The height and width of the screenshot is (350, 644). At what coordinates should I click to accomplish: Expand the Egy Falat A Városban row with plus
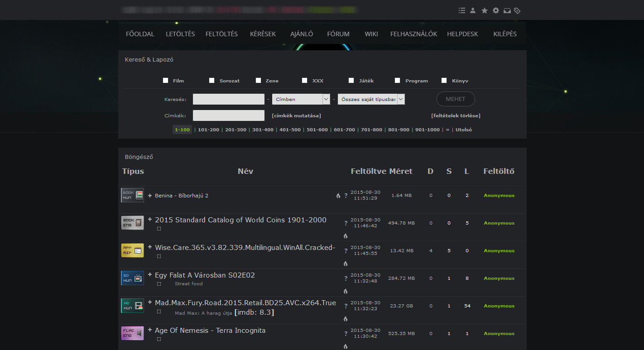tap(150, 274)
